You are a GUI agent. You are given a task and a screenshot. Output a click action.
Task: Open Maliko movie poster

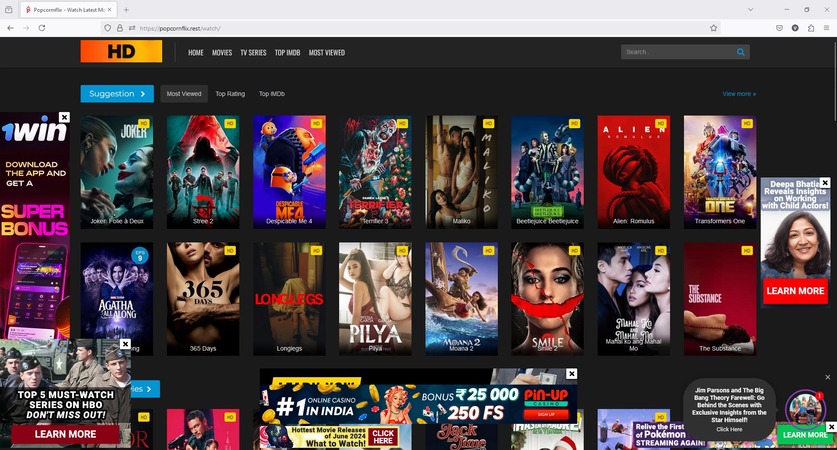pos(462,172)
